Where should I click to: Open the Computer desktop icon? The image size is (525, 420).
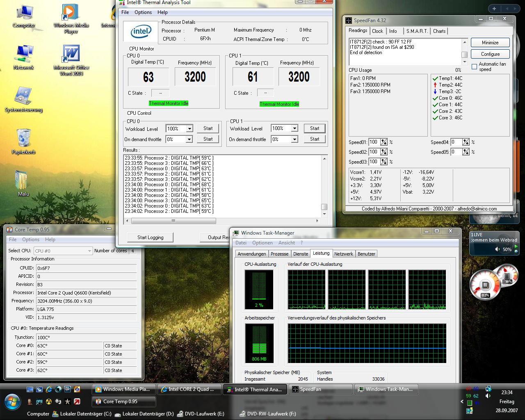click(x=23, y=16)
